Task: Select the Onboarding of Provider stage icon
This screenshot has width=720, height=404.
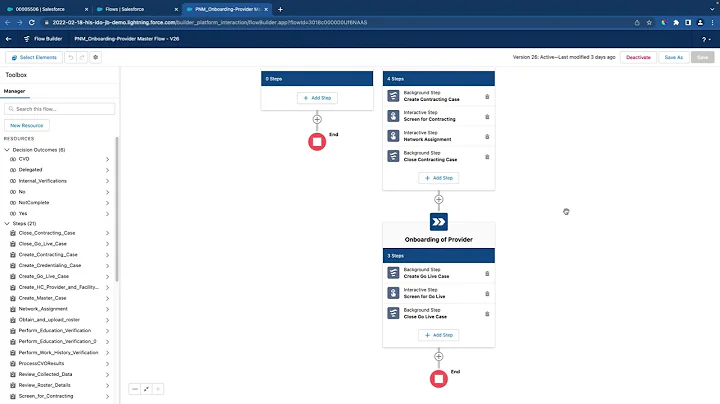Action: [439, 222]
